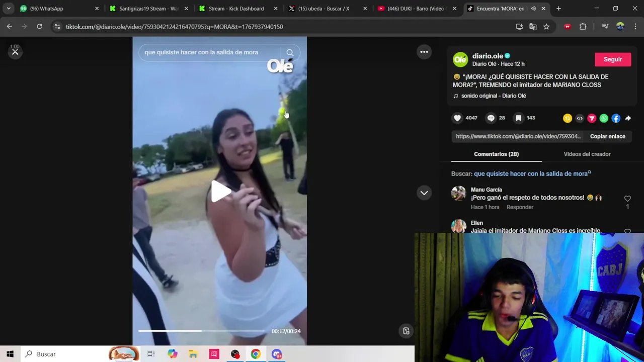This screenshot has width=644, height=362.
Task: Follow diario.ole with Seguir button
Action: 613,59
